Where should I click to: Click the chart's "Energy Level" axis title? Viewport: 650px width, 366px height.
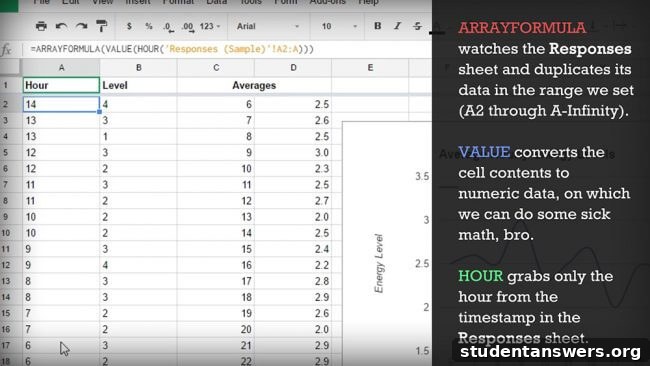[378, 264]
